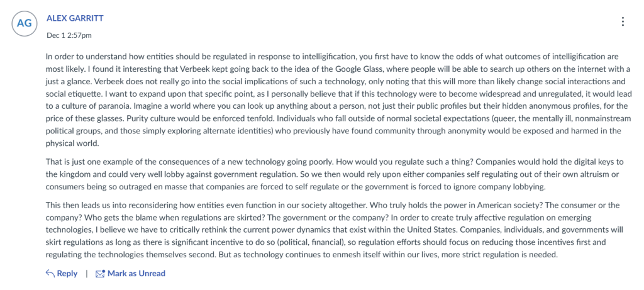Click the Dec 1 2:57pm timestamp

pyautogui.click(x=69, y=35)
